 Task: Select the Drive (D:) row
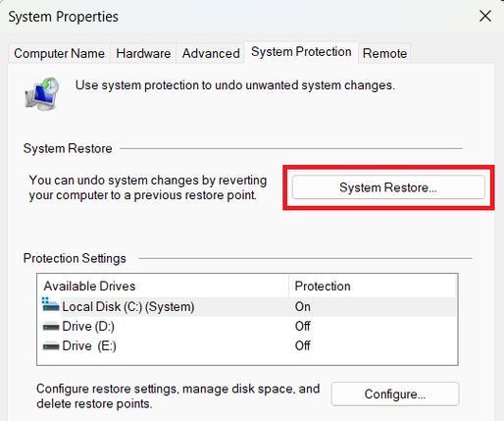click(247, 327)
